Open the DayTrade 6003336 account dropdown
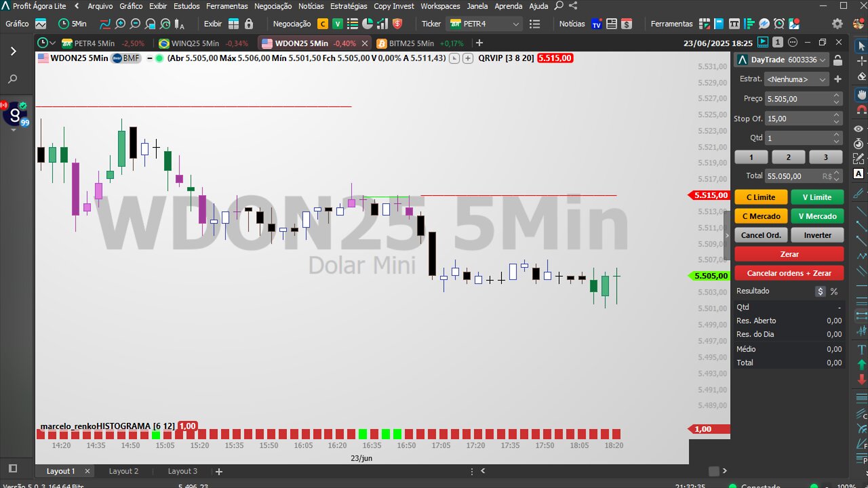Viewport: 868px width, 488px height. pyautogui.click(x=783, y=60)
